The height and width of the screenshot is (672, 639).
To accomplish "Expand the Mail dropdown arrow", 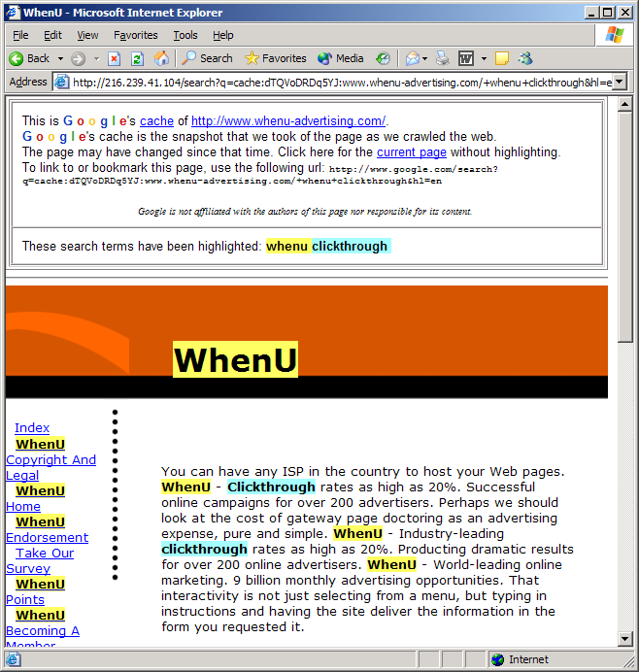I will (x=424, y=58).
